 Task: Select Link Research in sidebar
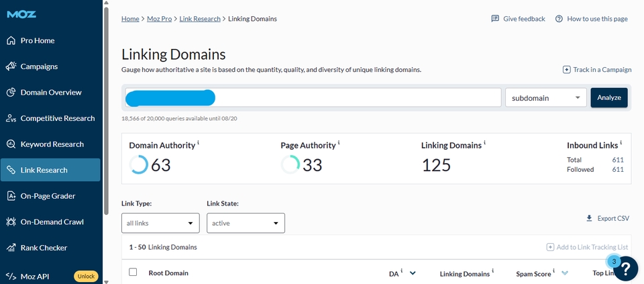tap(50, 170)
